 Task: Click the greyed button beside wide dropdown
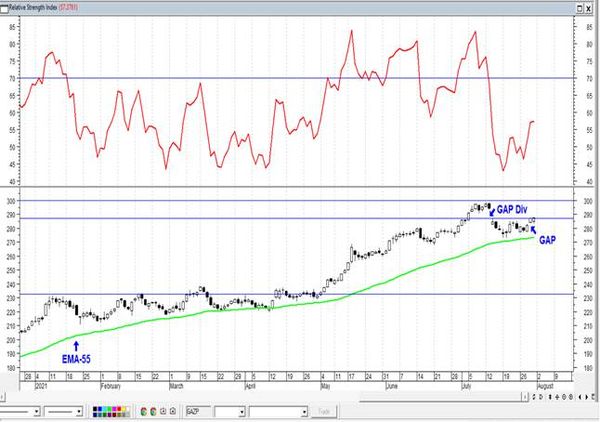pyautogui.click(x=324, y=412)
